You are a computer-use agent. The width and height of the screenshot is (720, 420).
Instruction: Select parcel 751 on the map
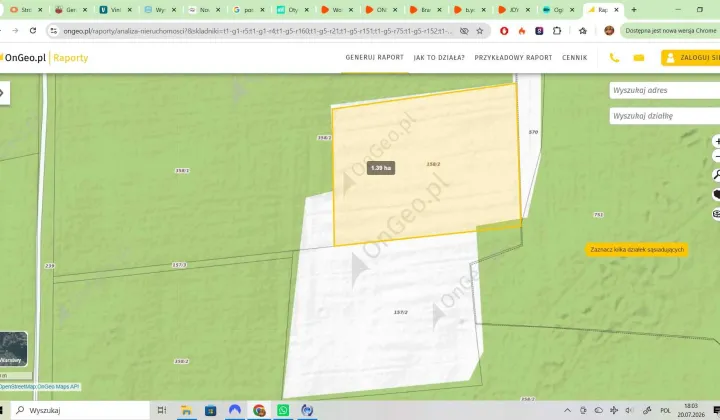click(x=598, y=215)
